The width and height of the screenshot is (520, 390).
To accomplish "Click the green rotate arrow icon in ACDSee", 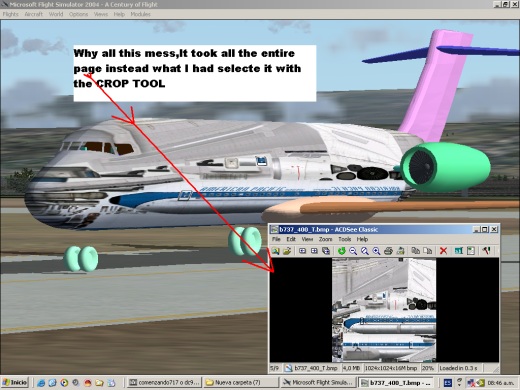I will pos(342,251).
